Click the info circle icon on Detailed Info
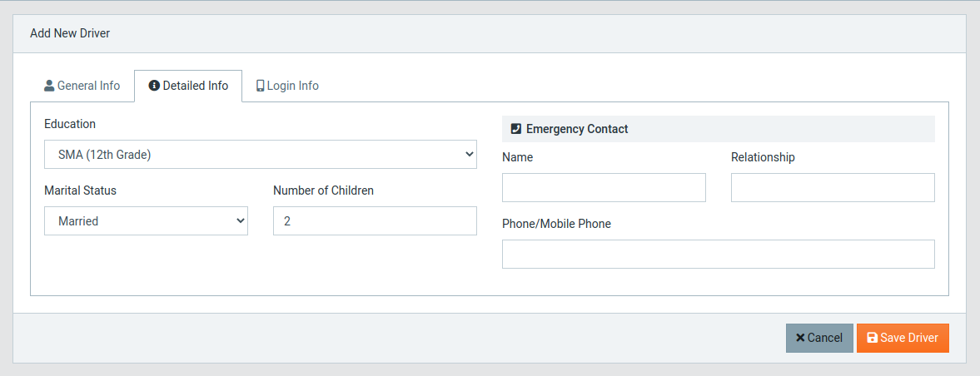 (x=154, y=87)
